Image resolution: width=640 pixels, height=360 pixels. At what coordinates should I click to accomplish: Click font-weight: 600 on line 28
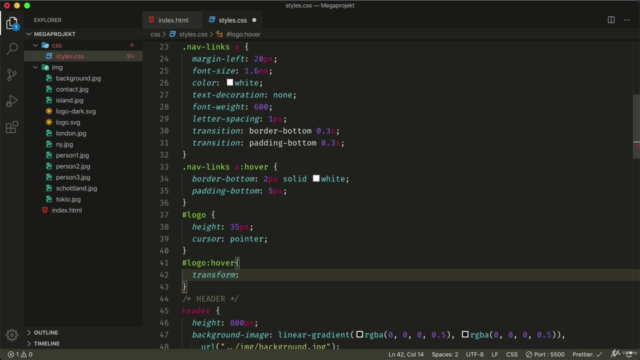[232, 107]
